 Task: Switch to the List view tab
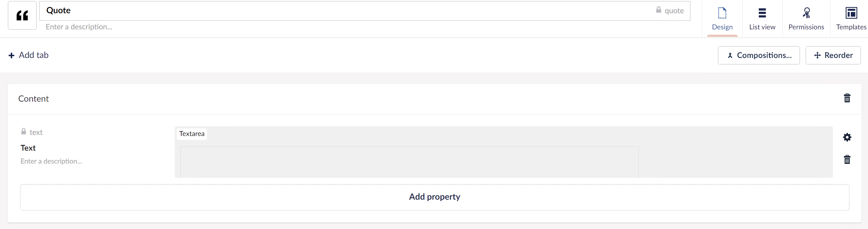[x=762, y=19]
